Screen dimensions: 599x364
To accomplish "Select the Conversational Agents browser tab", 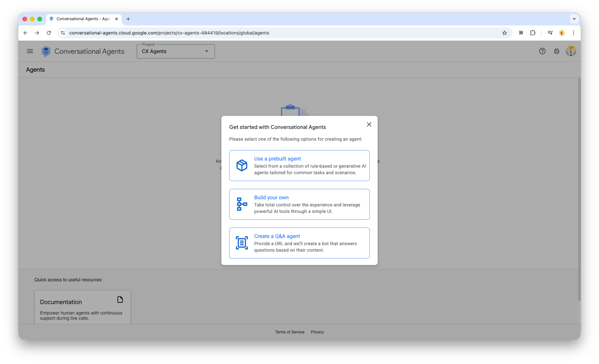I will point(83,19).
